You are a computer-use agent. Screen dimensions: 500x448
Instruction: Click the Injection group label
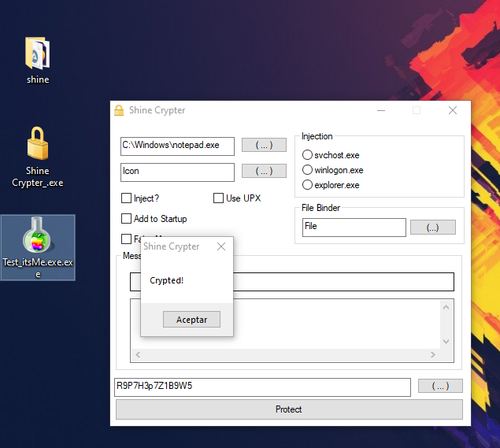point(317,136)
